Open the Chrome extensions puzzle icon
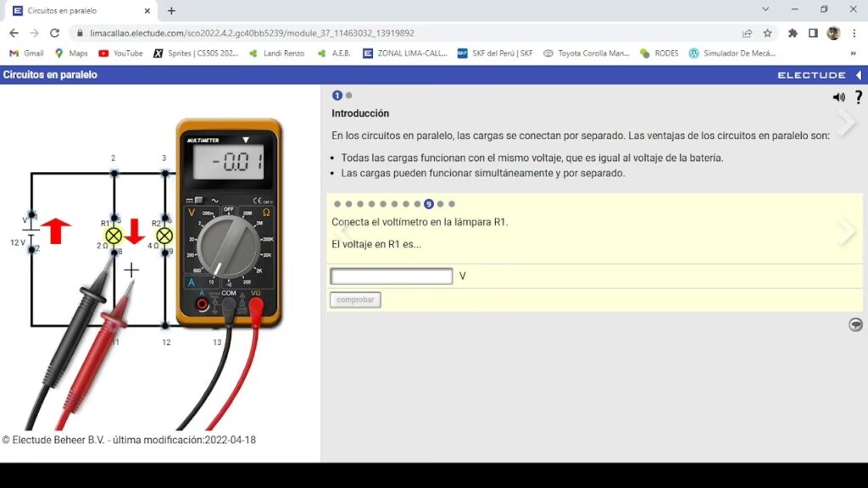 793,33
